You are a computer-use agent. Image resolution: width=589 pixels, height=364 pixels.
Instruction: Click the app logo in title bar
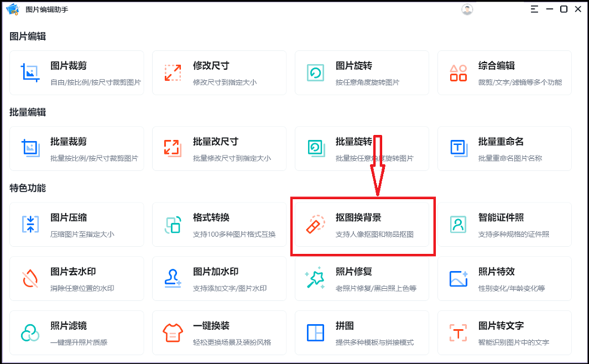(x=13, y=9)
